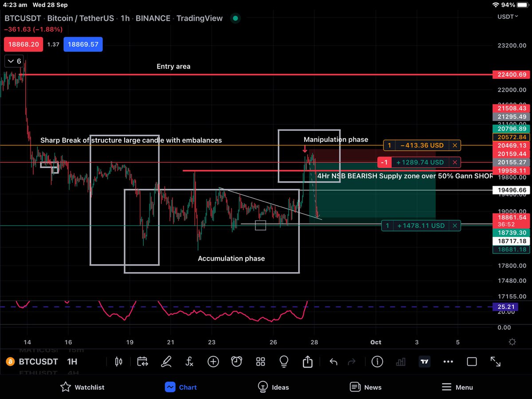532x399 pixels.
Task: Open chart settings gear on the time axis
Action: pos(512,342)
